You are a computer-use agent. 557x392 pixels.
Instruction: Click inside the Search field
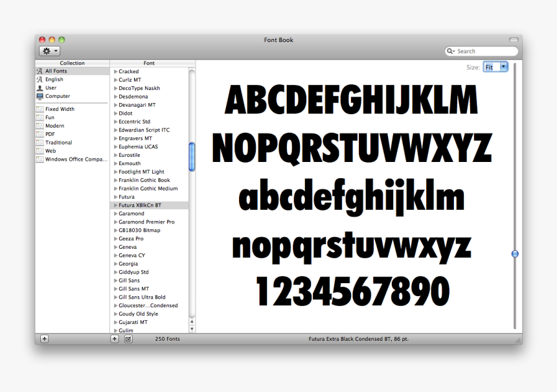tap(483, 51)
